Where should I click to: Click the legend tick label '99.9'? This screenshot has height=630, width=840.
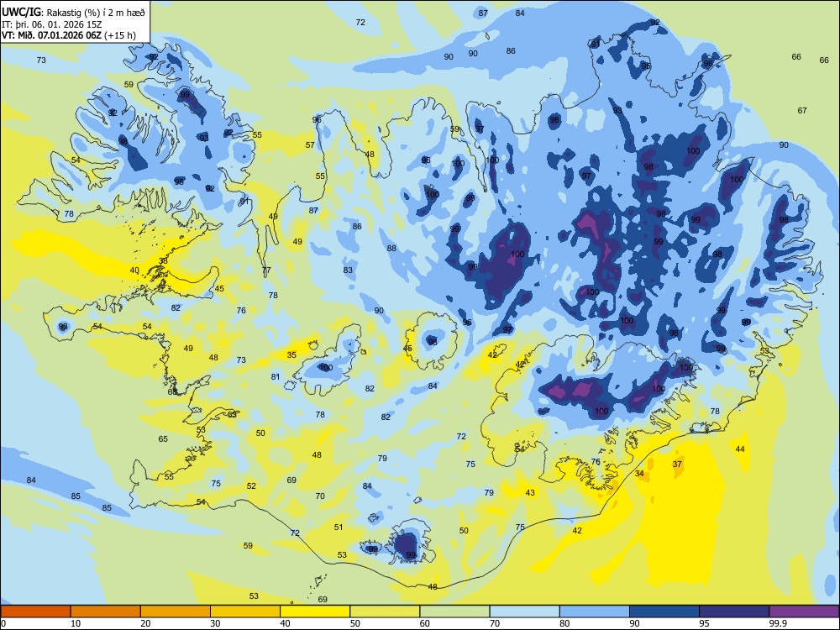click(777, 623)
